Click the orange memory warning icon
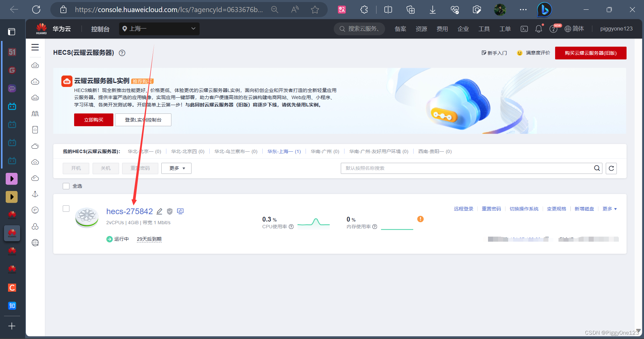 420,219
